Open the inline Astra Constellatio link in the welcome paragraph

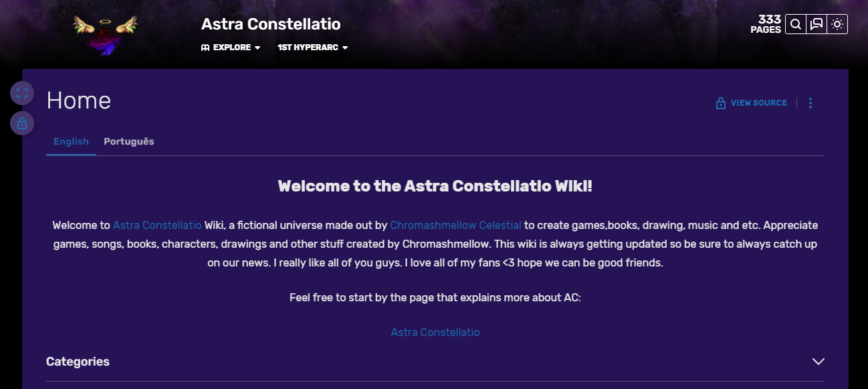click(157, 225)
